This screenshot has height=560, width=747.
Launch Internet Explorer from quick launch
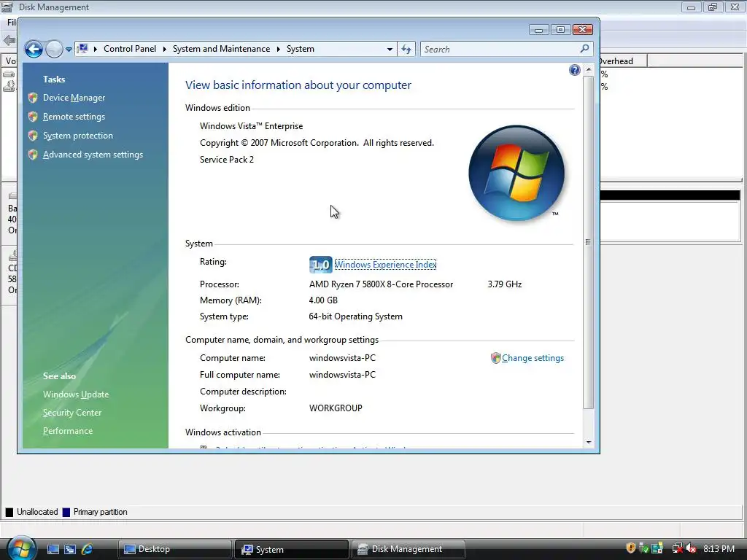(x=88, y=549)
